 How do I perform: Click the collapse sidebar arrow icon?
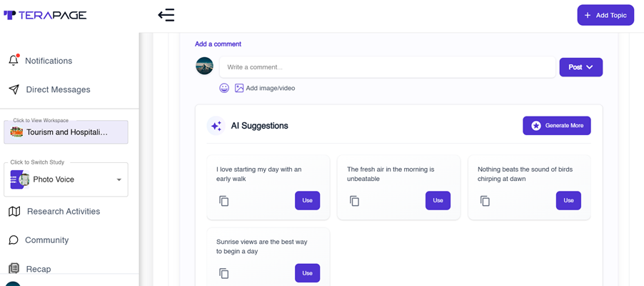[166, 15]
